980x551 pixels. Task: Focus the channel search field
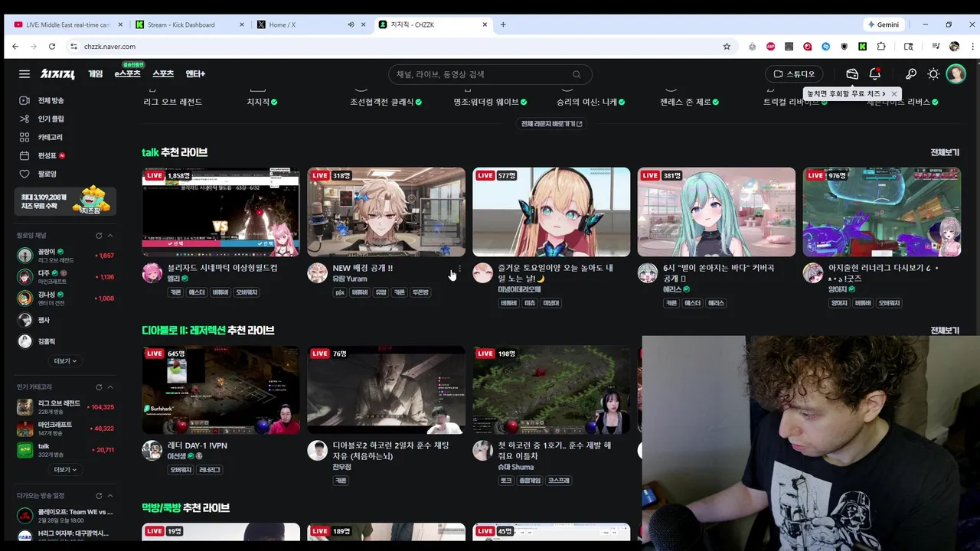pyautogui.click(x=490, y=74)
